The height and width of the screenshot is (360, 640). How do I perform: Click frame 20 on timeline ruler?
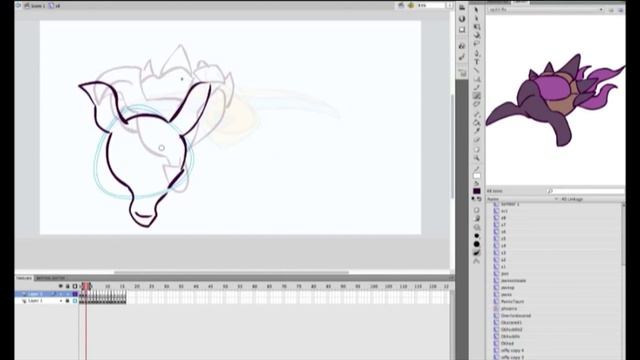(137, 287)
